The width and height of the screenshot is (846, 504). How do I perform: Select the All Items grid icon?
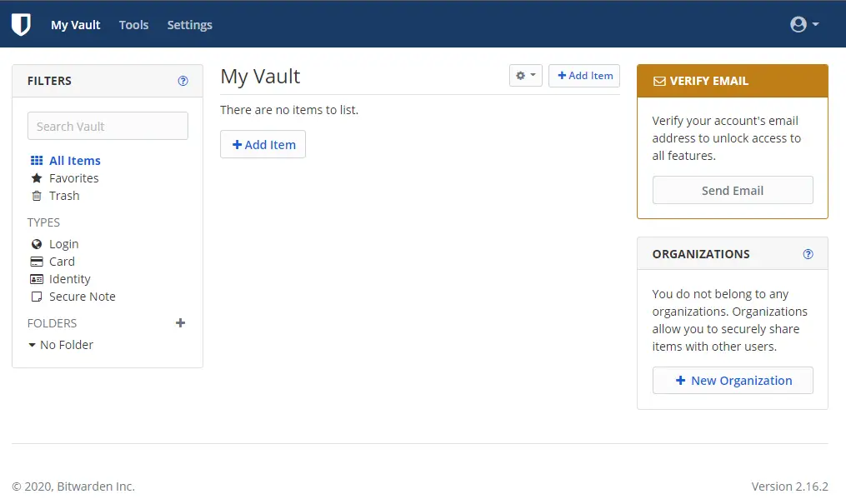pos(37,160)
